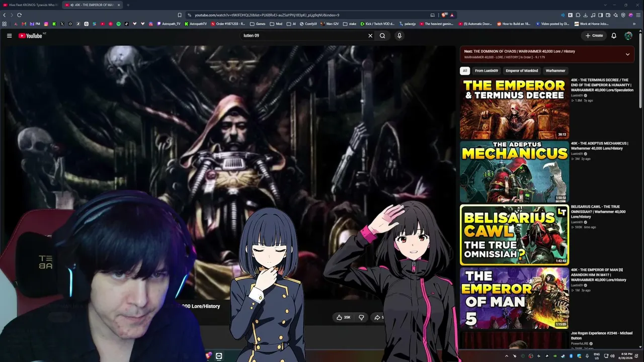Open '40K - THE ADEPTUS MECHANICUS' video title
This screenshot has height=362, width=644.
[x=600, y=146]
